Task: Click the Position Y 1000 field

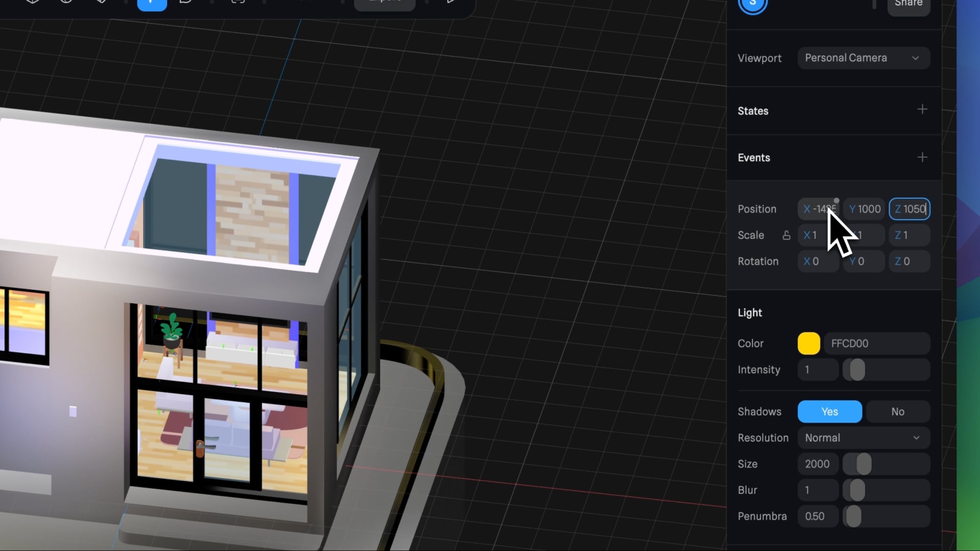Action: pos(865,209)
